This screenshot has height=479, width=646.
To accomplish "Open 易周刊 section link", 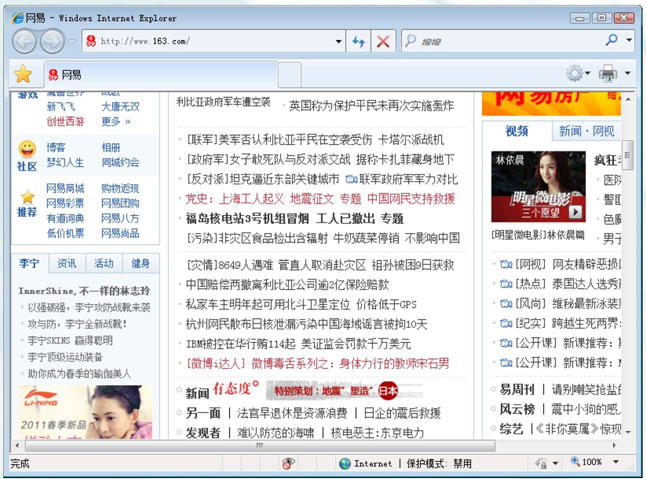I will click(517, 389).
